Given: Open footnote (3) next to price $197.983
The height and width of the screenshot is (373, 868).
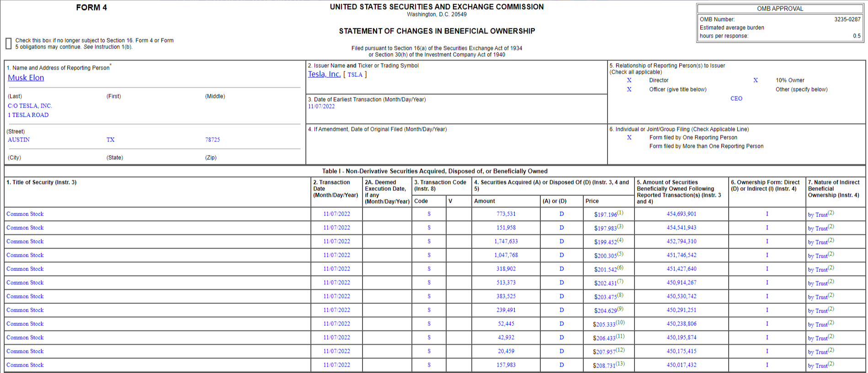Looking at the screenshot, I should pos(620,227).
